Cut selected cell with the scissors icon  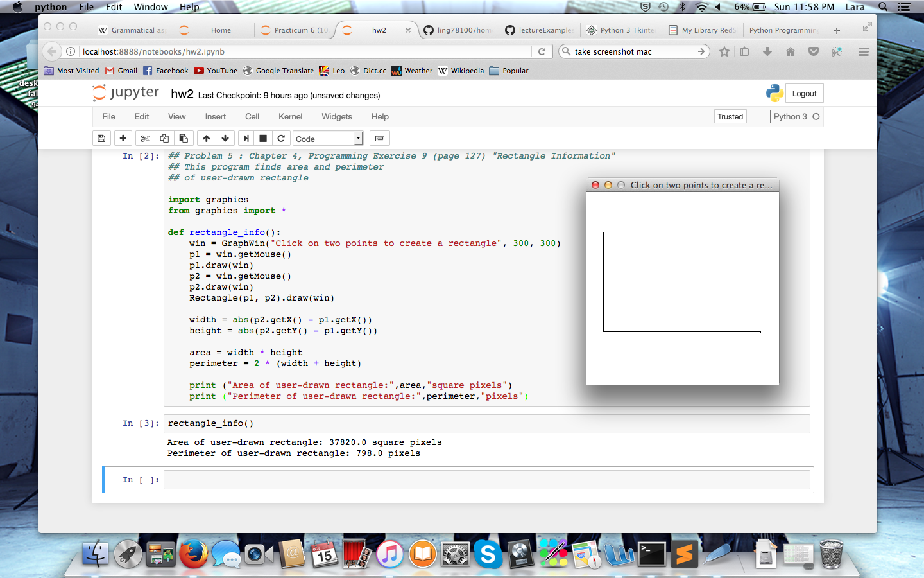145,138
